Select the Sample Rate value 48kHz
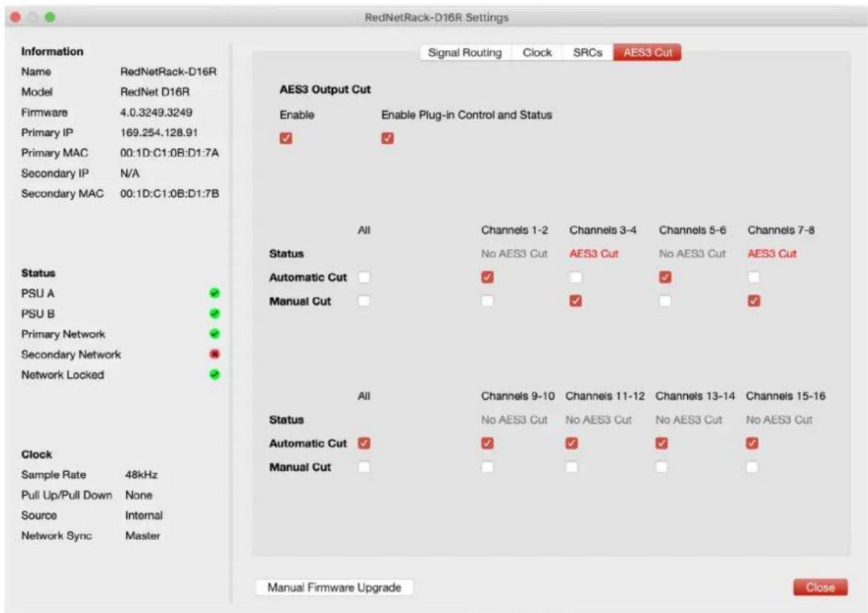 pyautogui.click(x=141, y=475)
